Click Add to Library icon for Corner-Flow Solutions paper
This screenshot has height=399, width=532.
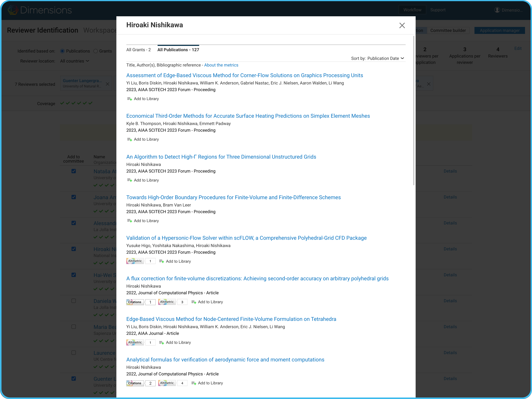click(x=129, y=99)
